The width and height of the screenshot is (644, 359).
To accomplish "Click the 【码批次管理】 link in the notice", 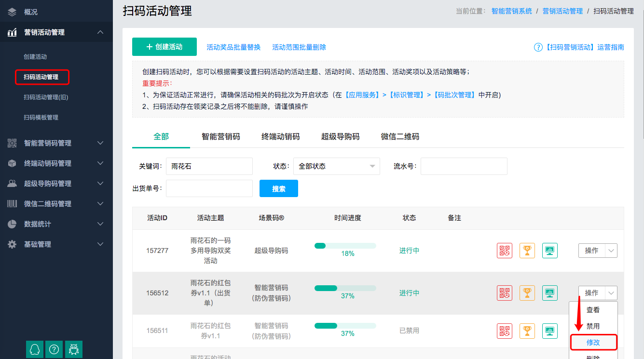I will pyautogui.click(x=454, y=95).
